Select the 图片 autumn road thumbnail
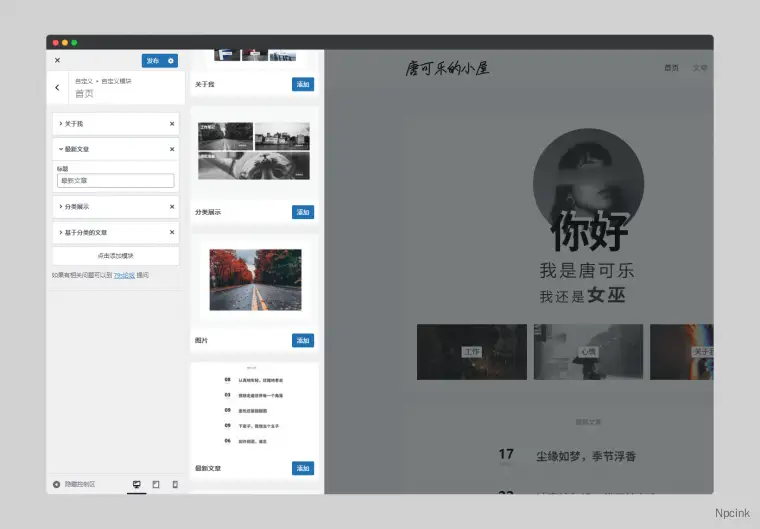Image resolution: width=760 pixels, height=529 pixels. tap(255, 280)
